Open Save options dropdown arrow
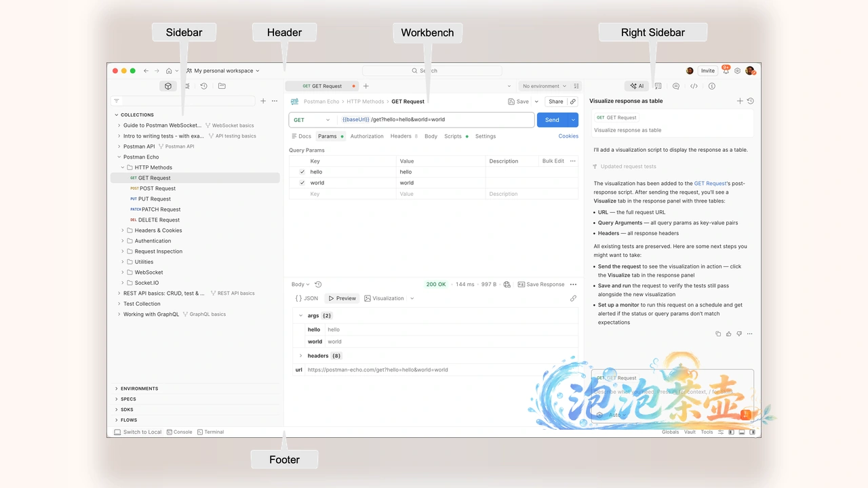Screen dimensions: 868x488 click(536, 102)
